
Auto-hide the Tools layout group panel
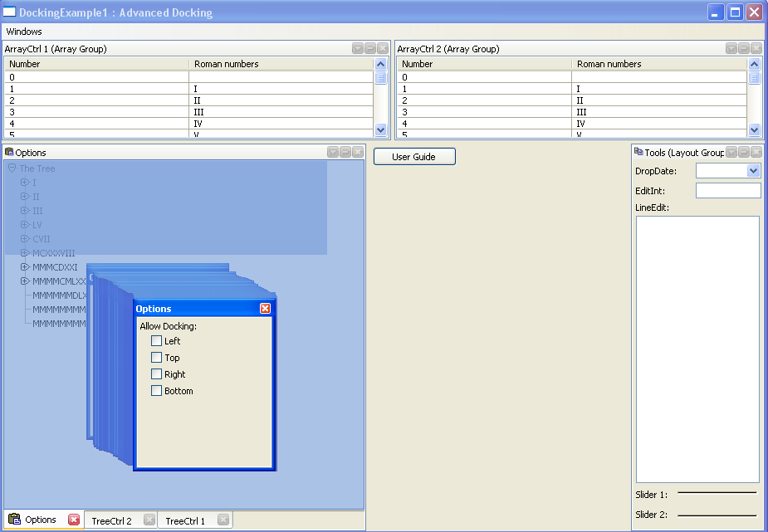[744, 153]
